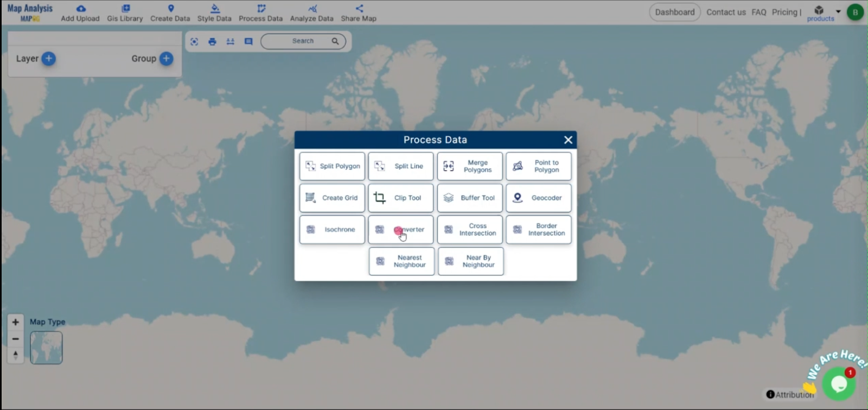Screen dimensions: 868x410
Task: Open the Contact us link
Action: (x=726, y=12)
